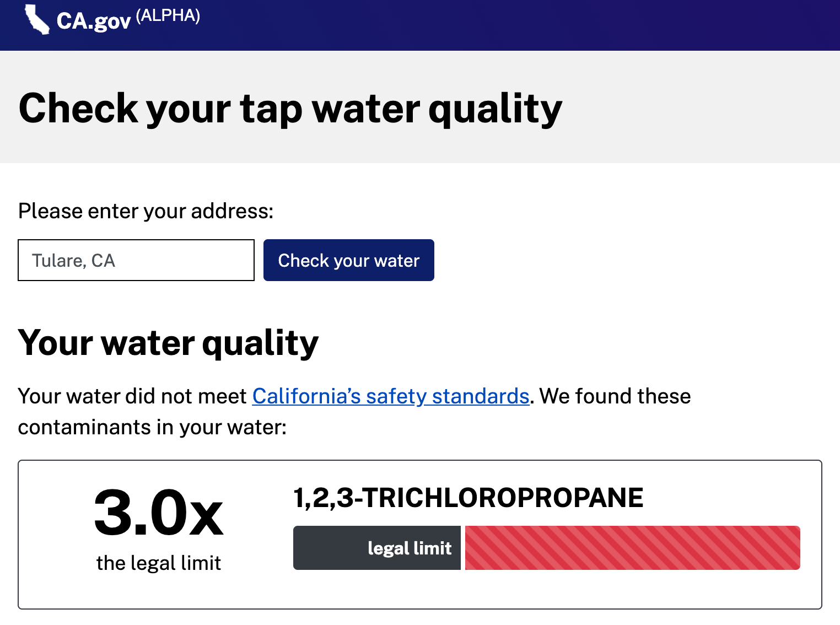The height and width of the screenshot is (625, 840).
Task: Select the red striped contaminant level bar
Action: pos(633,548)
